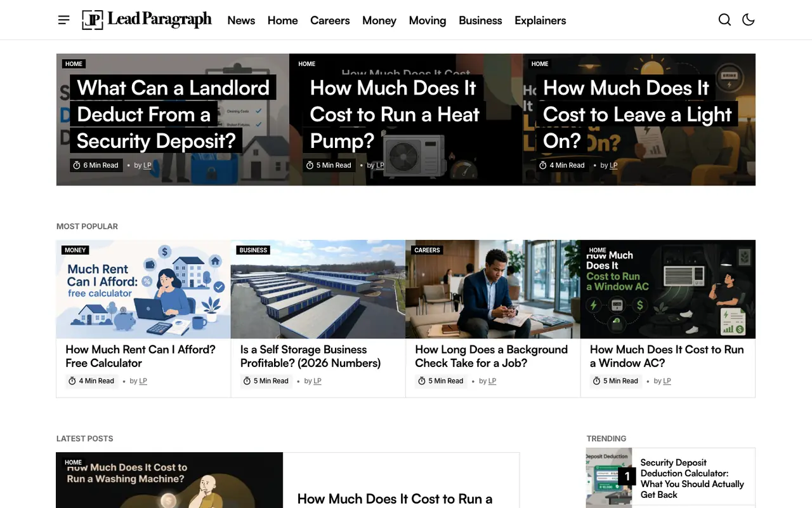
Task: Click LP author on landlord deposit article
Action: pos(147,165)
